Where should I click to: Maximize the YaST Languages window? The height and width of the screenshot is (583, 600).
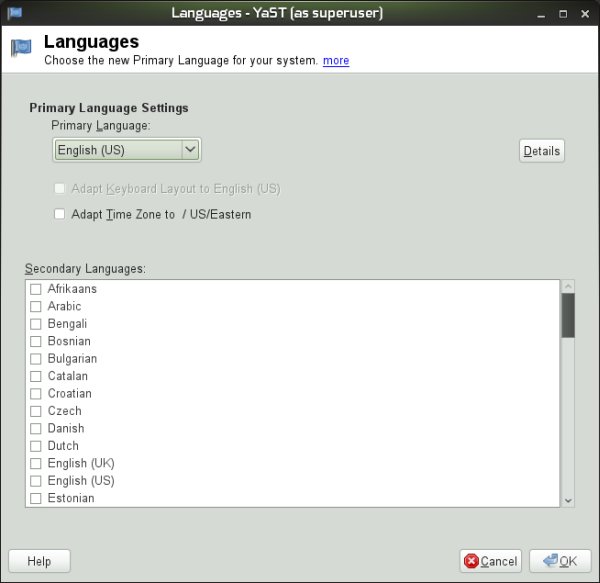[x=562, y=13]
